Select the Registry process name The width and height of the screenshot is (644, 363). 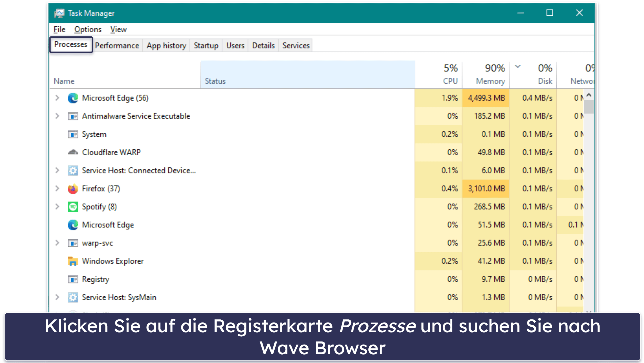tap(96, 279)
